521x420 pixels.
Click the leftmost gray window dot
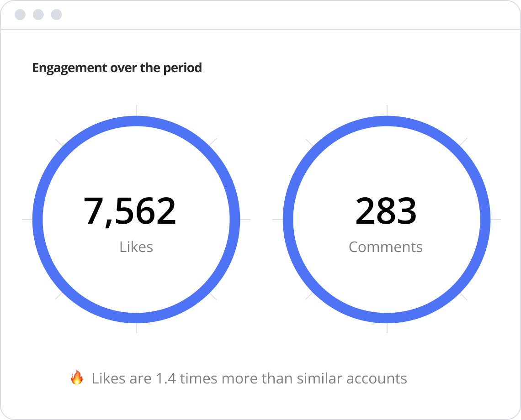pos(20,15)
